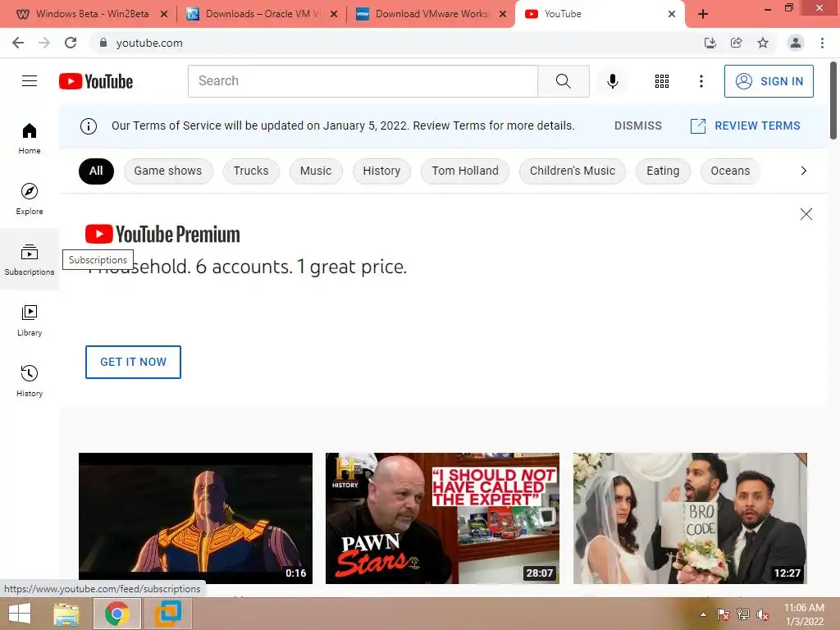Click the address bar URL
The width and height of the screenshot is (840, 630).
[149, 43]
